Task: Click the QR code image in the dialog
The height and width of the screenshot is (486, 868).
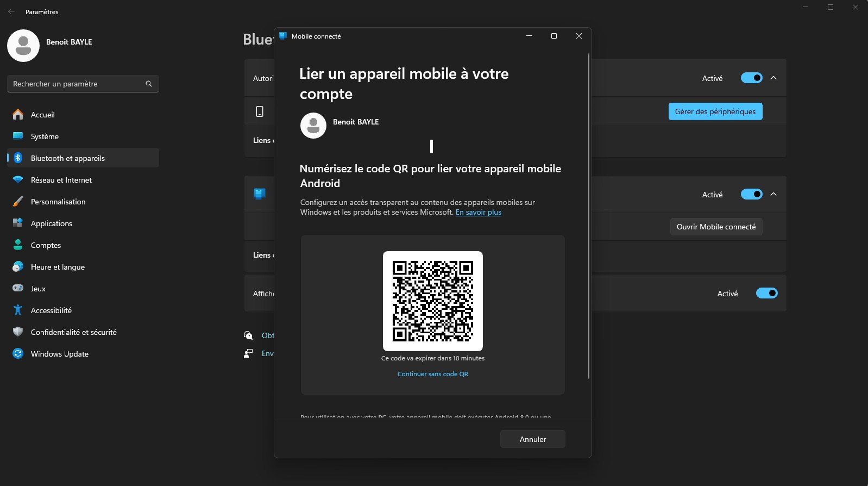Action: click(x=433, y=301)
